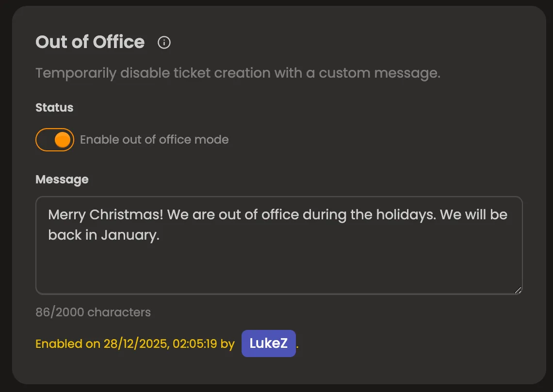Expand the message textarea via corner grip

pos(518,291)
